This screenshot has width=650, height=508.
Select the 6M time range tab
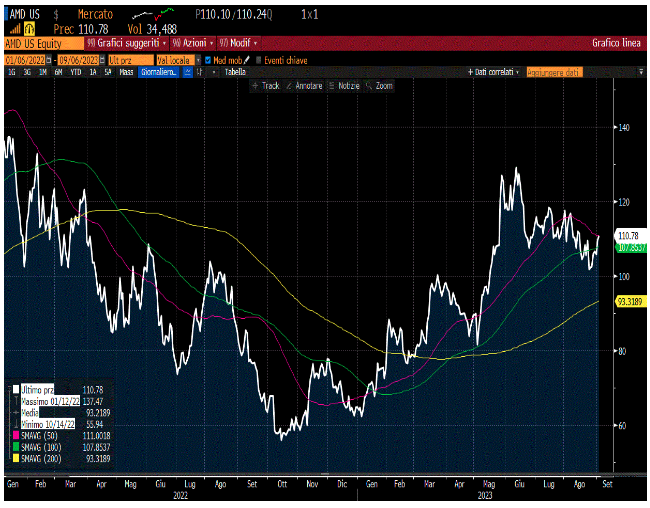pos(58,72)
